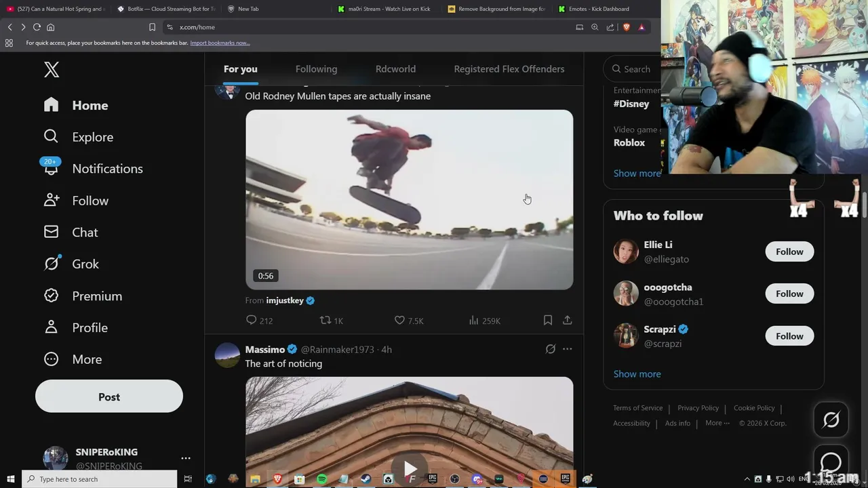Click Import bookmarks now link
The height and width of the screenshot is (488, 868).
[220, 43]
